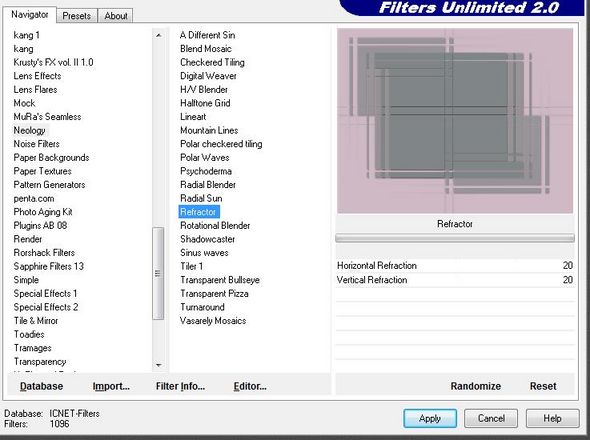Adjust the Horizontal Refraction slider
590x440 pixels.
(x=455, y=266)
